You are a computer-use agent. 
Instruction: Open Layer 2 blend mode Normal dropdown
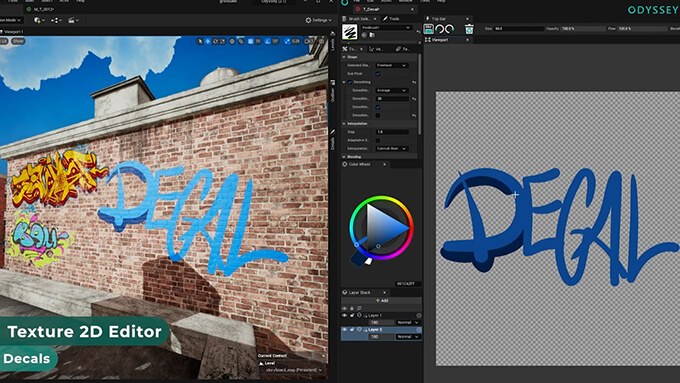tap(408, 337)
